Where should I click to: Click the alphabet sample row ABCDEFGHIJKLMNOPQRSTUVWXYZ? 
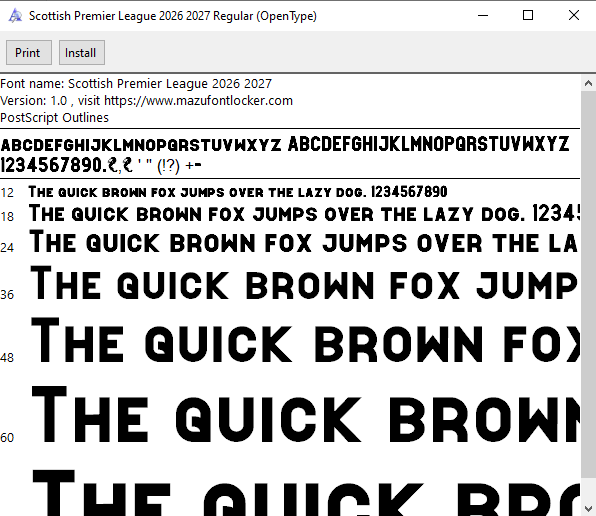click(x=285, y=144)
